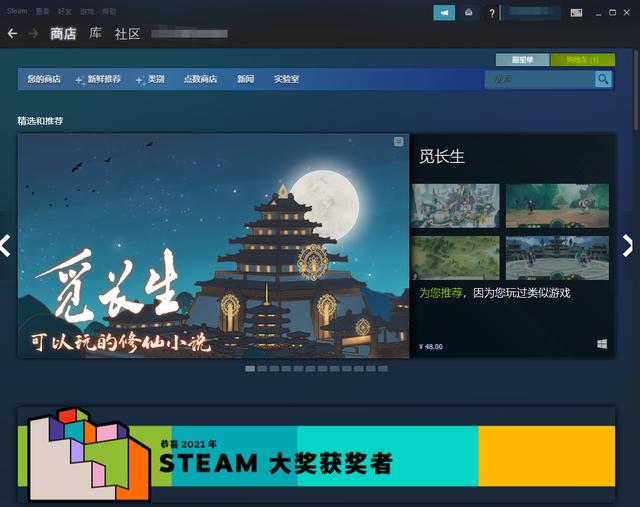Maximize the Steam window
Screen dimensions: 640x507
(612, 13)
